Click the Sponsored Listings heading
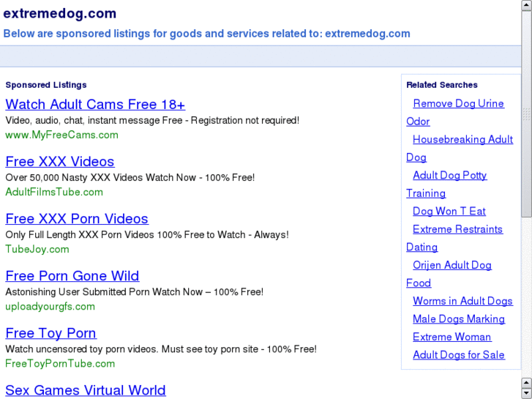Image resolution: width=532 pixels, height=399 pixels. coord(46,85)
